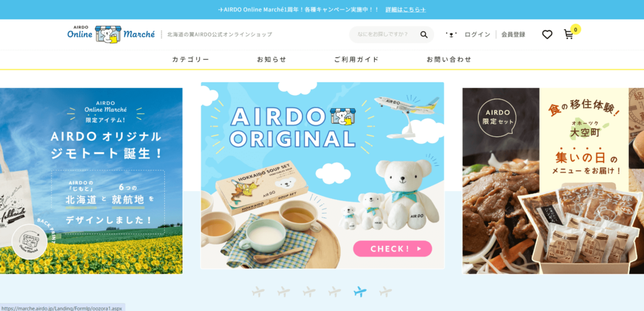This screenshot has height=311, width=644.
Task: Open the favorites heart icon
Action: [547, 35]
